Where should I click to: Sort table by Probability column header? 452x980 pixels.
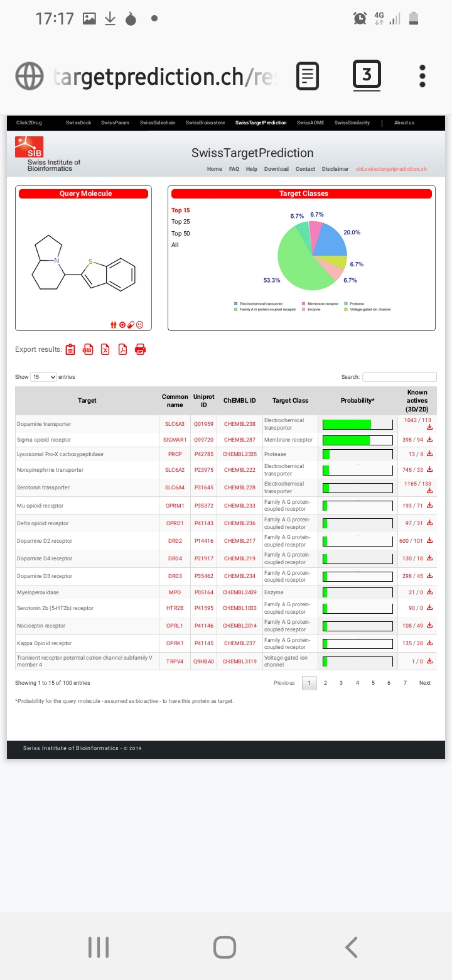(358, 400)
